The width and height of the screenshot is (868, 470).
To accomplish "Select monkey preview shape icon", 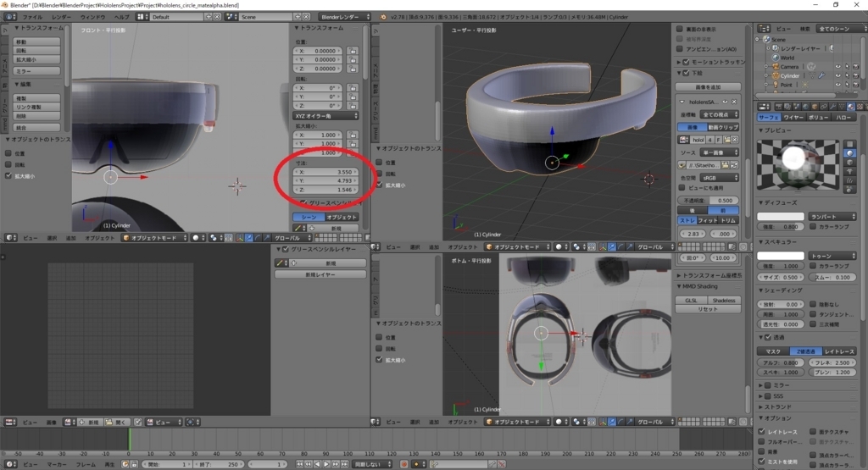I will (849, 171).
